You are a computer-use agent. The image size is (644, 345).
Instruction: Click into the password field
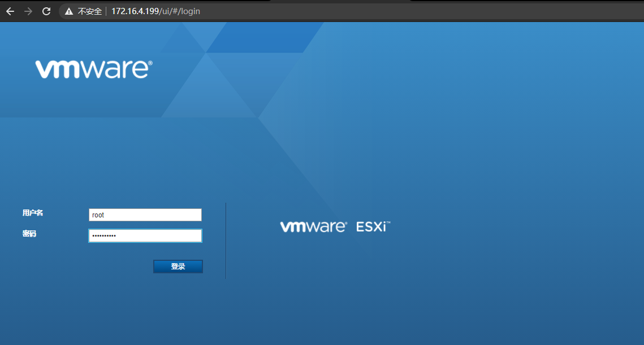tap(145, 235)
